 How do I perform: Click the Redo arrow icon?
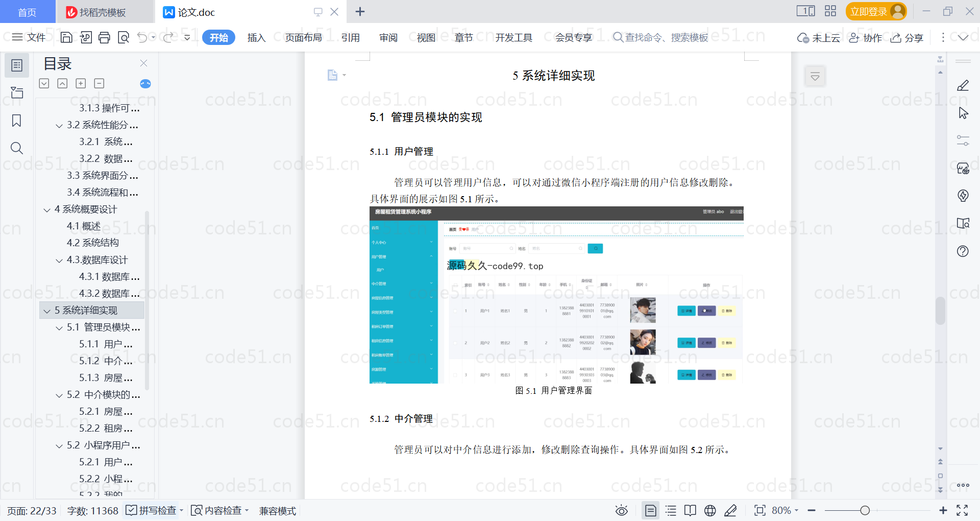pos(168,37)
